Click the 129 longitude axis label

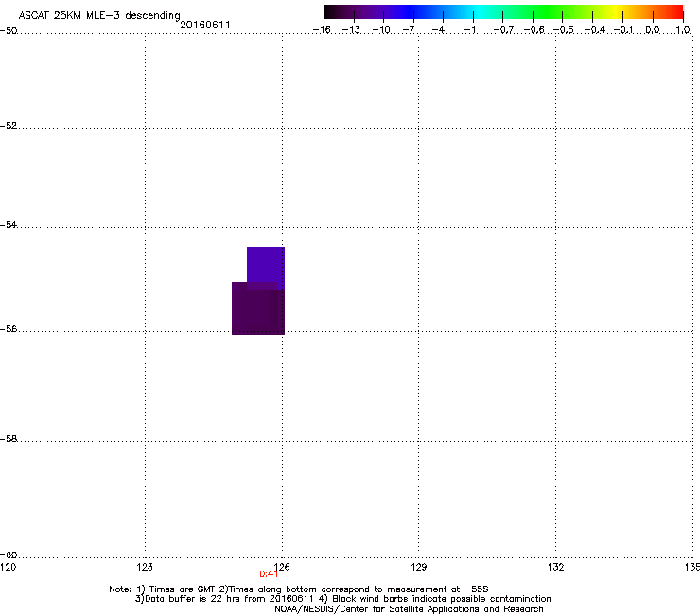pyautogui.click(x=418, y=567)
